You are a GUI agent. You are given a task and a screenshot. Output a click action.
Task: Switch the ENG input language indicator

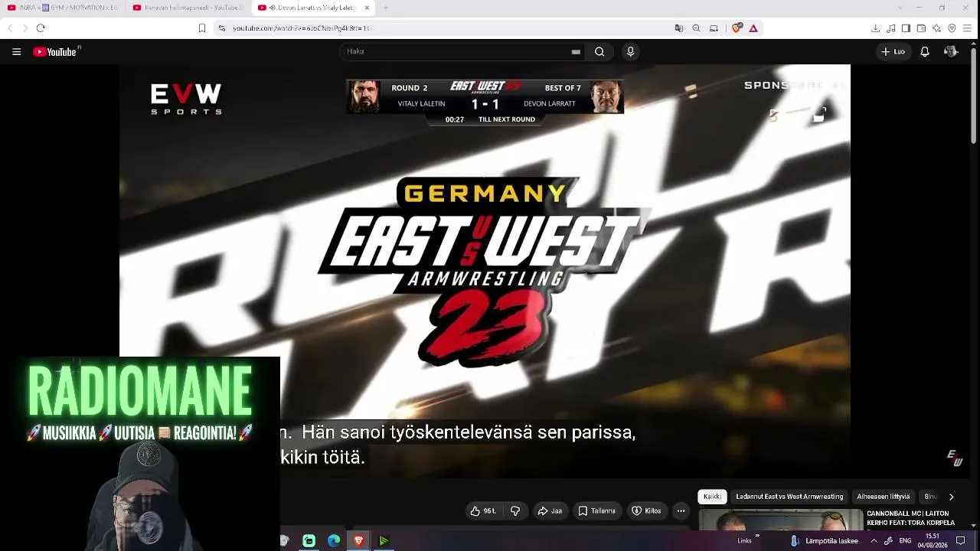tap(905, 542)
